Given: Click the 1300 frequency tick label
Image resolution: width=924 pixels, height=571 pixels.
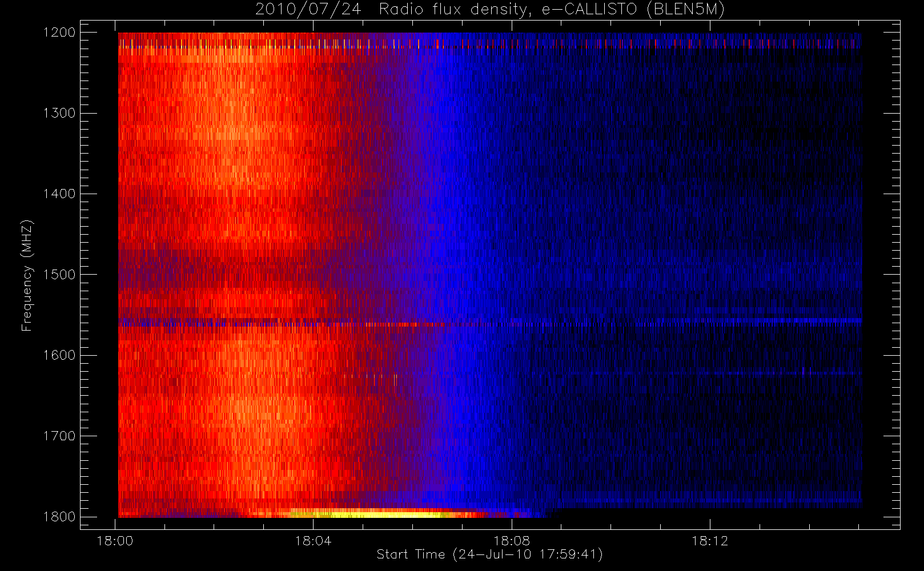Looking at the screenshot, I should click(59, 113).
